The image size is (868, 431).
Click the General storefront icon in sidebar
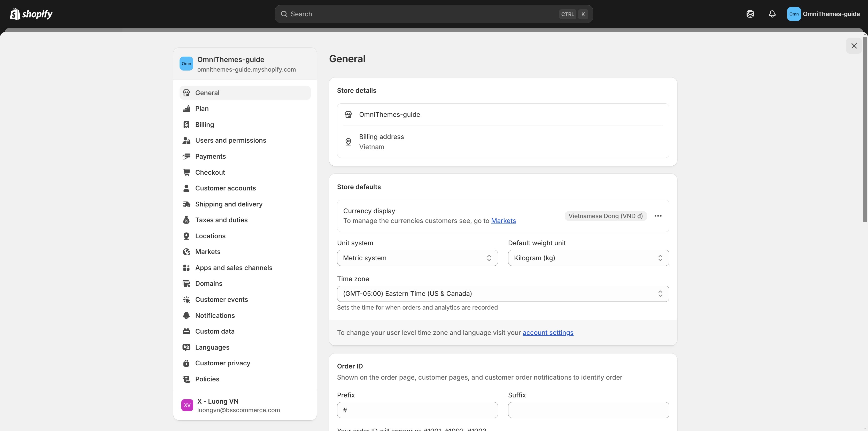click(x=186, y=93)
